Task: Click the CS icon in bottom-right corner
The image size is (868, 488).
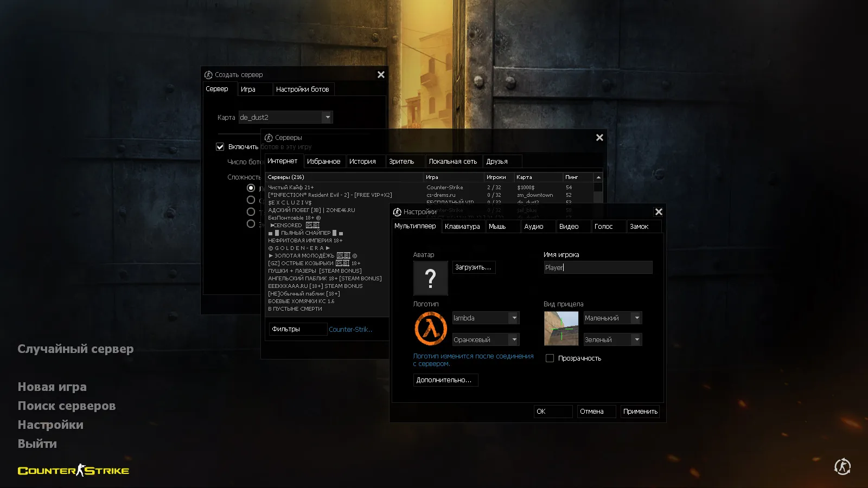Action: pyautogui.click(x=843, y=466)
